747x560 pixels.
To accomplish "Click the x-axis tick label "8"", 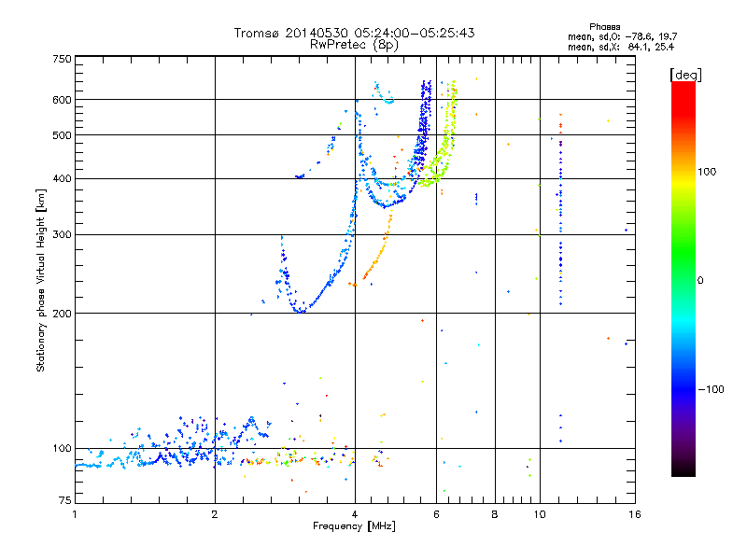I will (495, 514).
